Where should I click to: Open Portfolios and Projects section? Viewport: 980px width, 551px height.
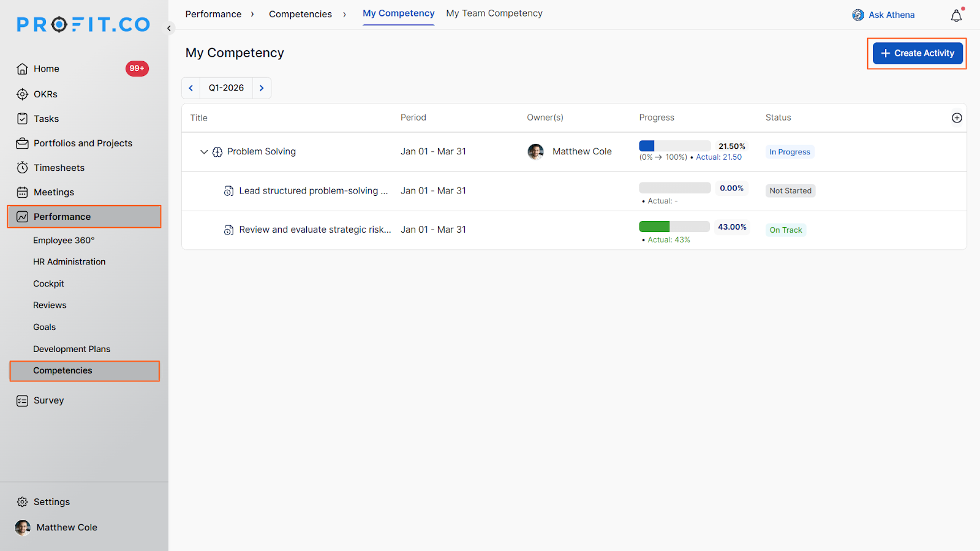click(83, 143)
